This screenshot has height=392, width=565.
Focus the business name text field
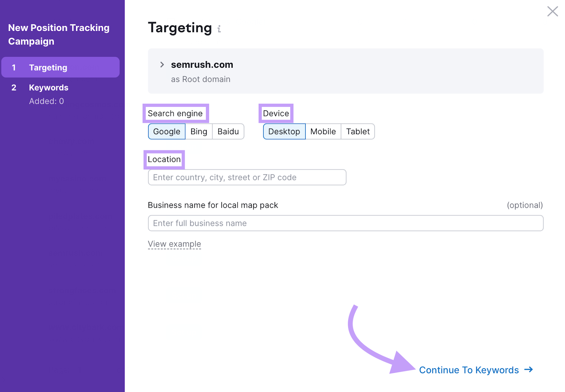coord(345,223)
